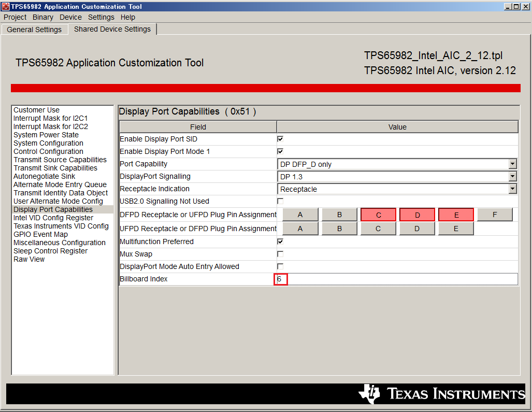
Task: Select Transmit Source Capabilities
Action: pyautogui.click(x=60, y=160)
